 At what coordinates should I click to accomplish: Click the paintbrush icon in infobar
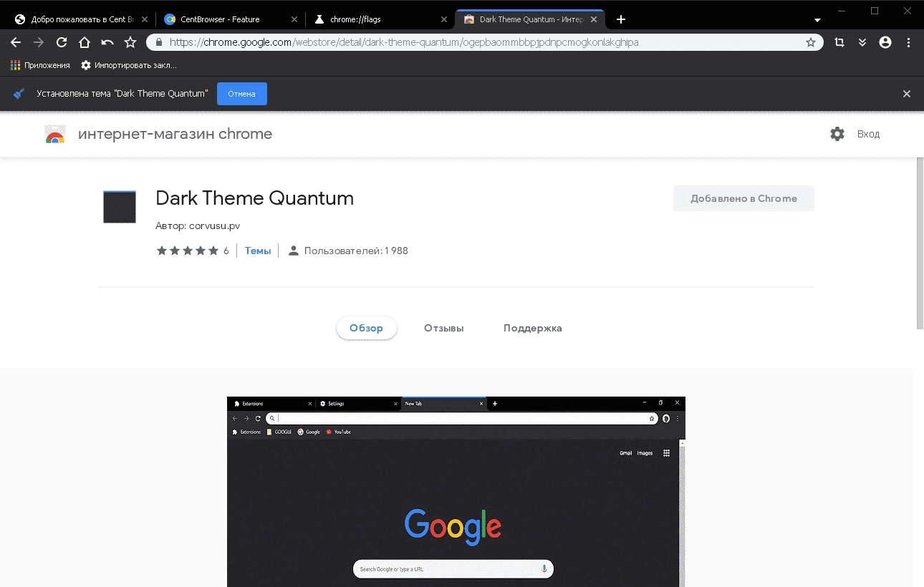tap(19, 94)
